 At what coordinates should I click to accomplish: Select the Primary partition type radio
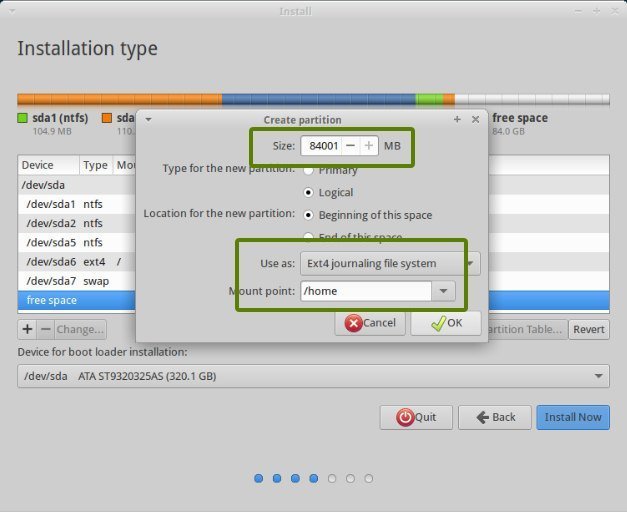(x=308, y=171)
